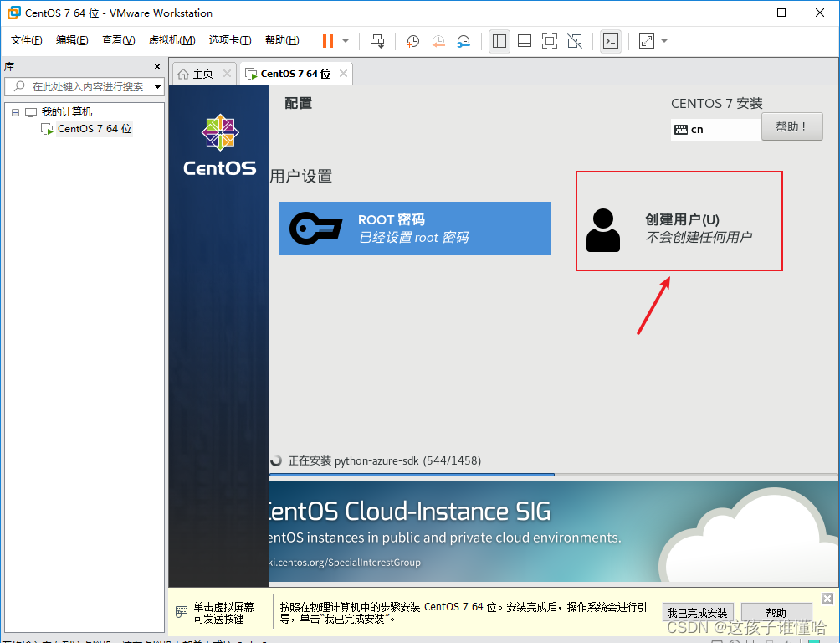This screenshot has width=840, height=643.
Task: Minimize the VMware Workstation window
Action: pos(744,13)
